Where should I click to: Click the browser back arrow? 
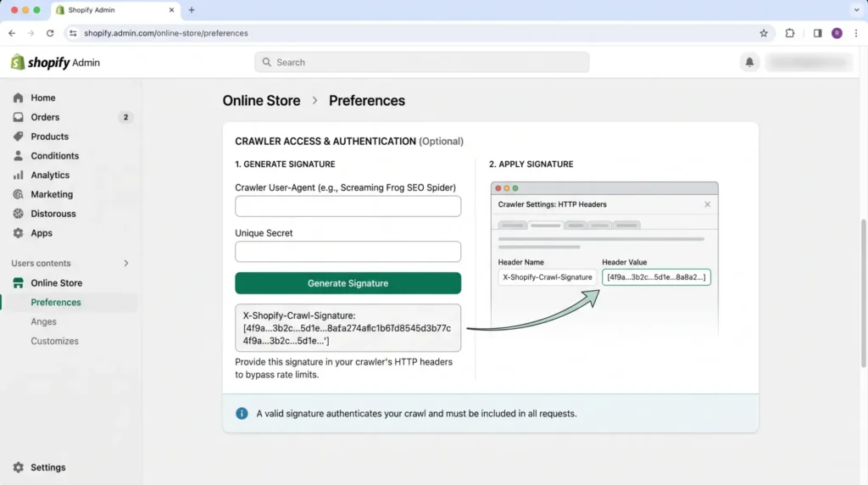(x=12, y=33)
